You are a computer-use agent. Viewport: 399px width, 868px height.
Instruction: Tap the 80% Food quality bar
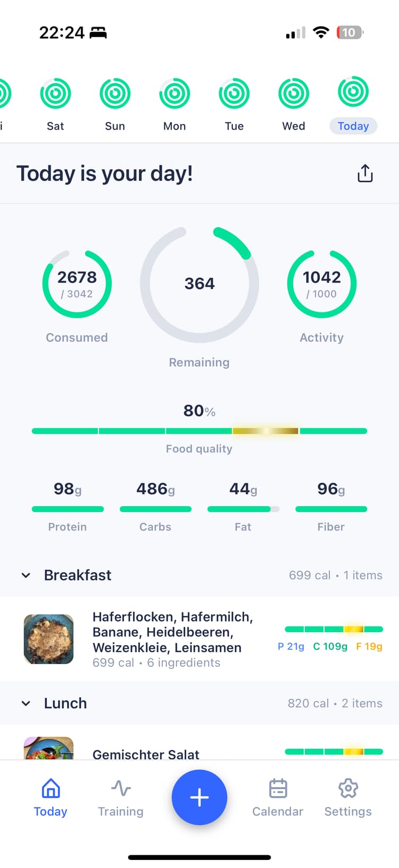[x=199, y=431]
